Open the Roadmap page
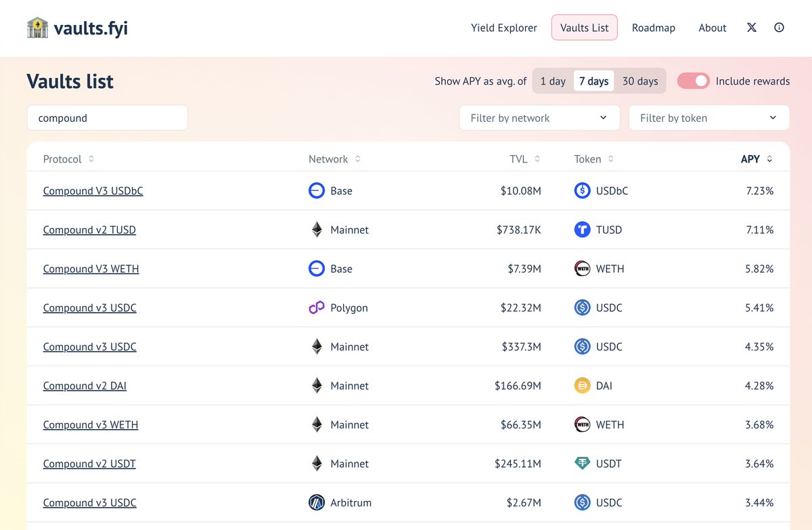The image size is (812, 530). click(x=653, y=28)
